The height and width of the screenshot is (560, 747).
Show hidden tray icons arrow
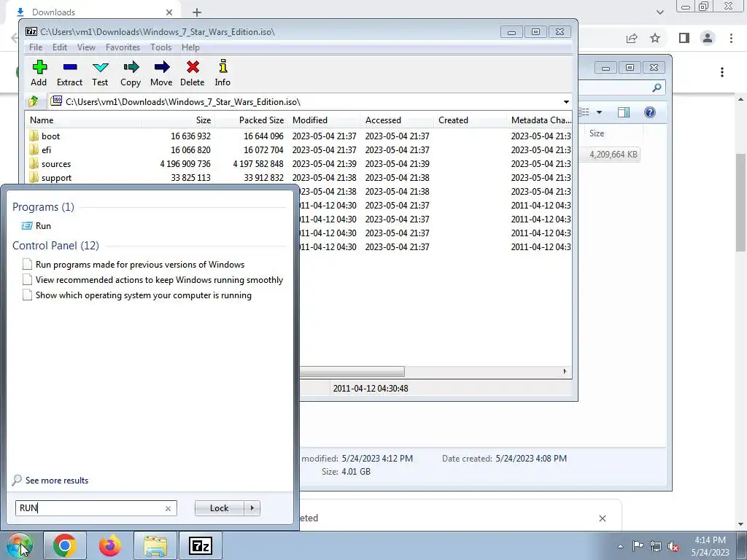pyautogui.click(x=620, y=546)
